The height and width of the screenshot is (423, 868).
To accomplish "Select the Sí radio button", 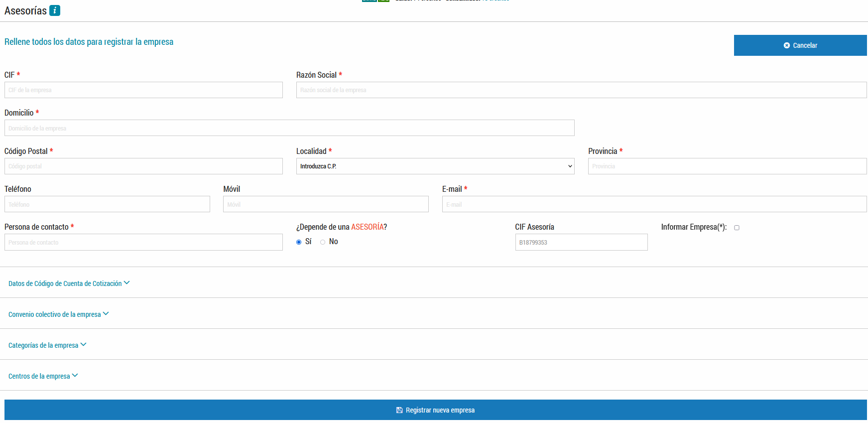I will pos(299,242).
